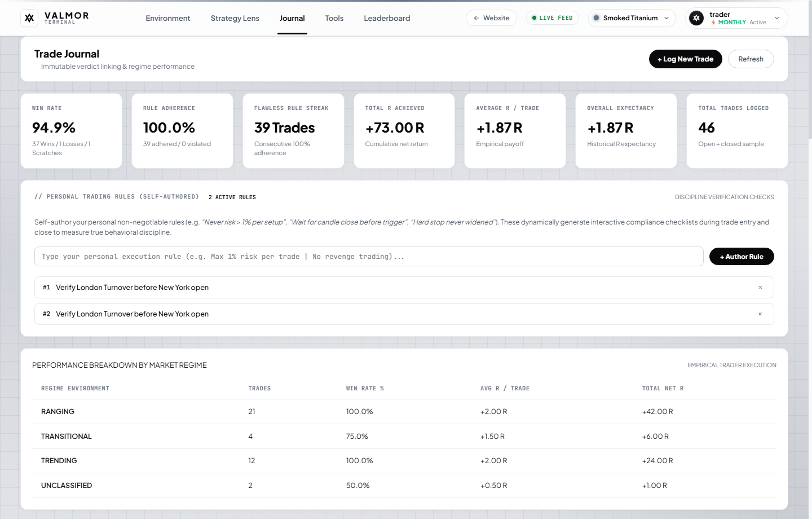This screenshot has width=812, height=519.
Task: Click the 2 Active Rules label
Action: pyautogui.click(x=232, y=197)
